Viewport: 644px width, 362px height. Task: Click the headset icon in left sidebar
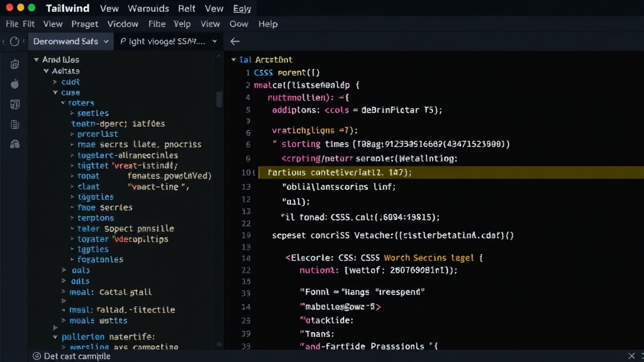[x=15, y=144]
